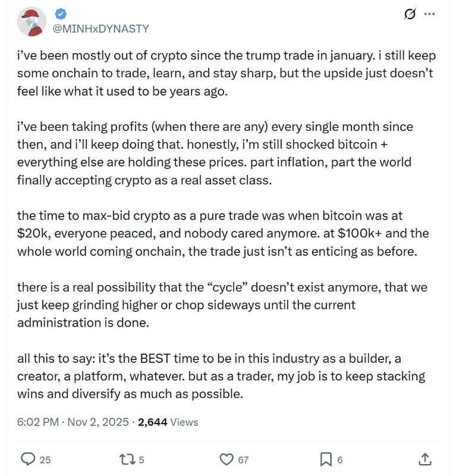Click the Nov 2, 2025 date
453x476 pixels.
(97, 422)
